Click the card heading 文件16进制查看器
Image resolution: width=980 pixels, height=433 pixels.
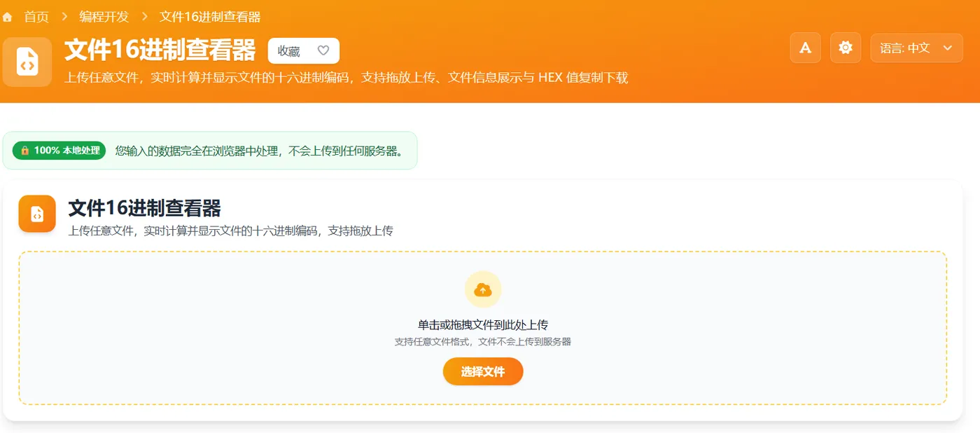[143, 208]
